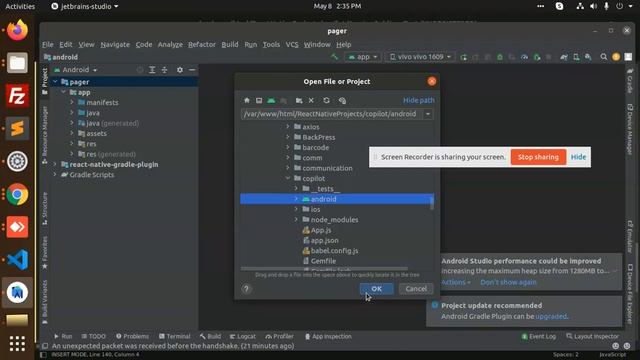Screen dimensions: 640x360
Task: Click the Hide path link
Action: coord(419,100)
